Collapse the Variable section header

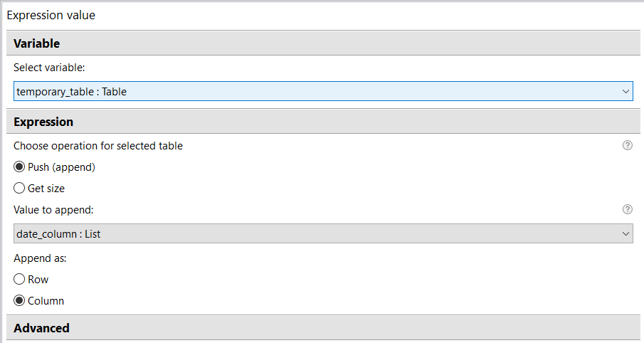coord(323,43)
